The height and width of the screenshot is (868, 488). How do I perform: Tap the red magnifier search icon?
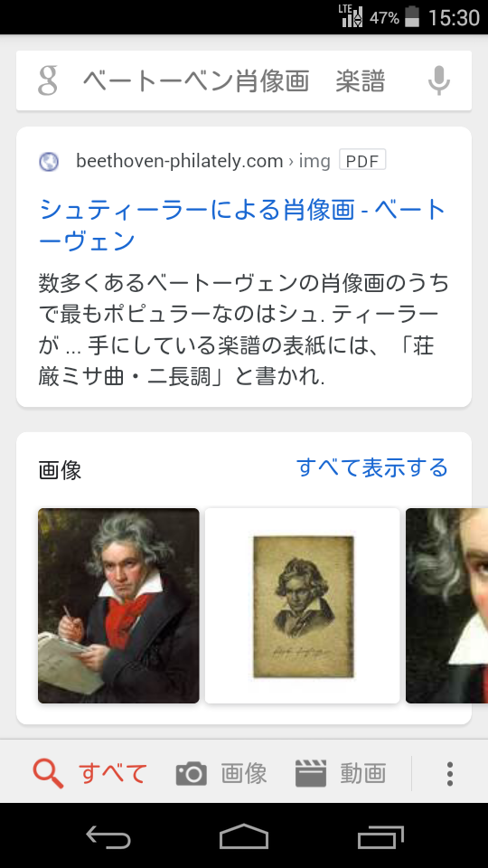[48, 773]
